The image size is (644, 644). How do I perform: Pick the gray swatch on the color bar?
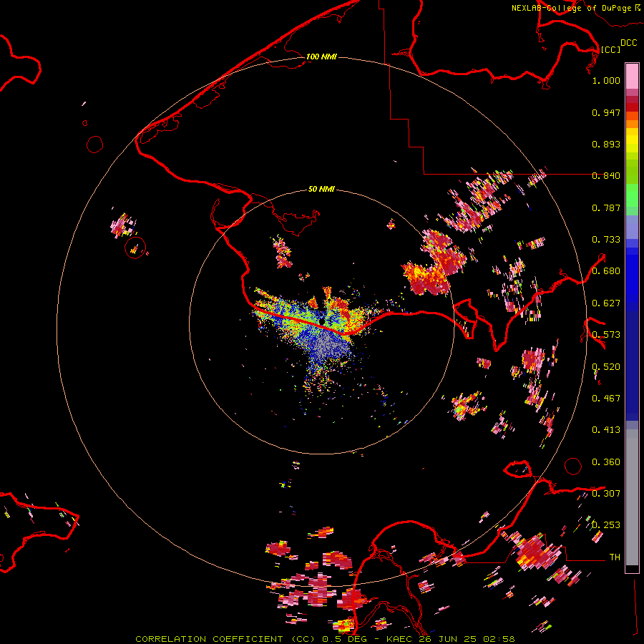click(632, 501)
